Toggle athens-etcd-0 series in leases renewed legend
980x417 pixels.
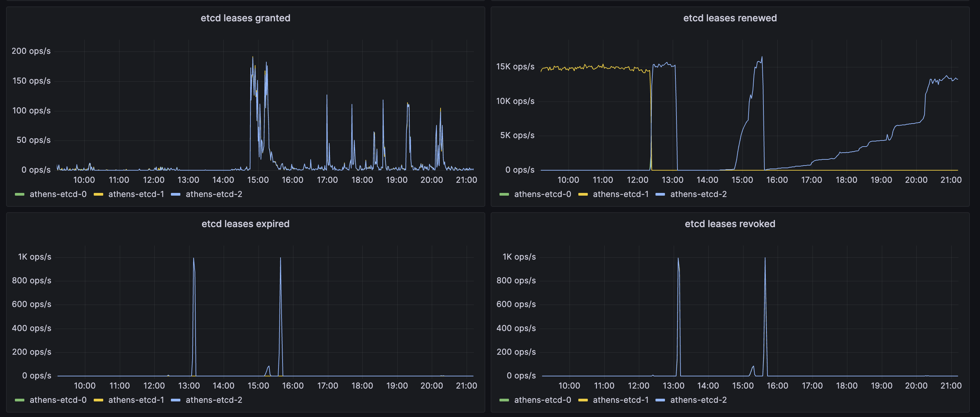coord(542,194)
